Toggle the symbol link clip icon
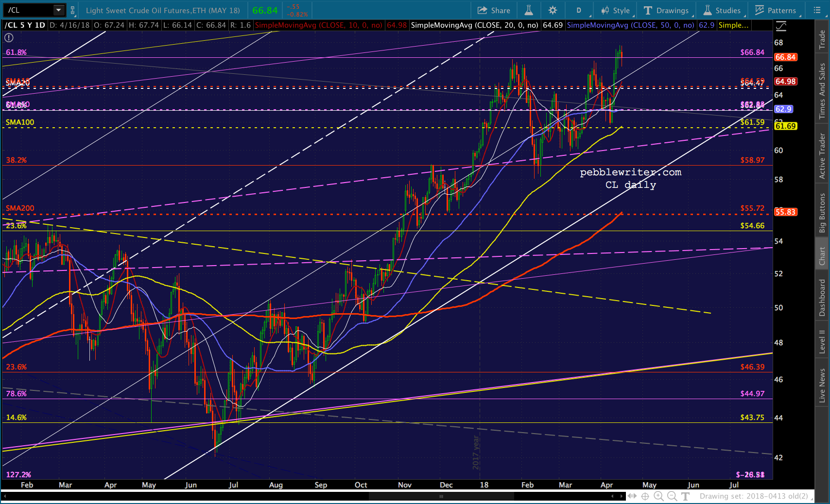This screenshot has width=830, height=504. [72, 10]
